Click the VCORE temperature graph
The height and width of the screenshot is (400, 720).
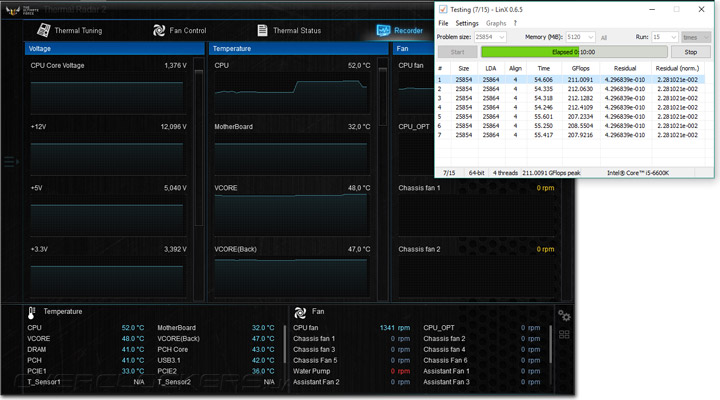click(x=291, y=215)
